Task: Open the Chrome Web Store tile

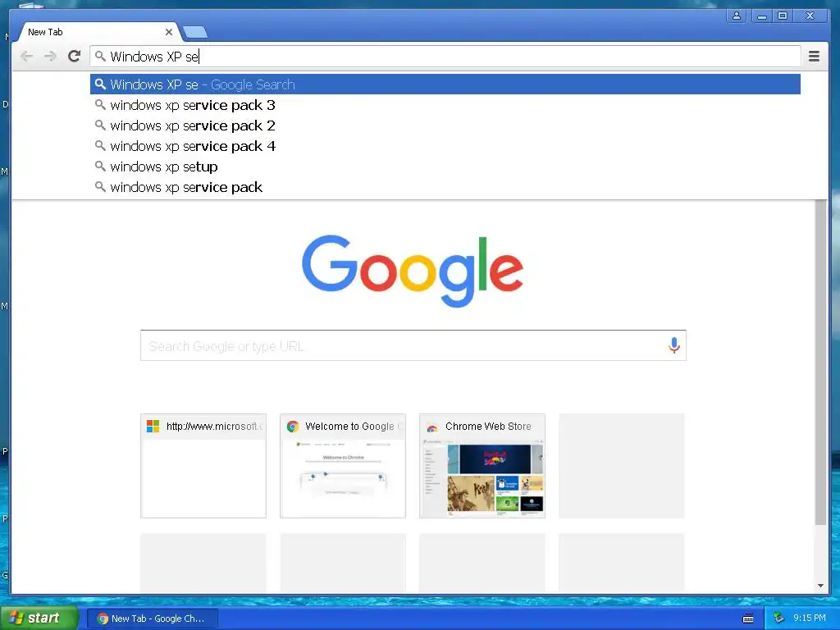Action: pyautogui.click(x=482, y=466)
